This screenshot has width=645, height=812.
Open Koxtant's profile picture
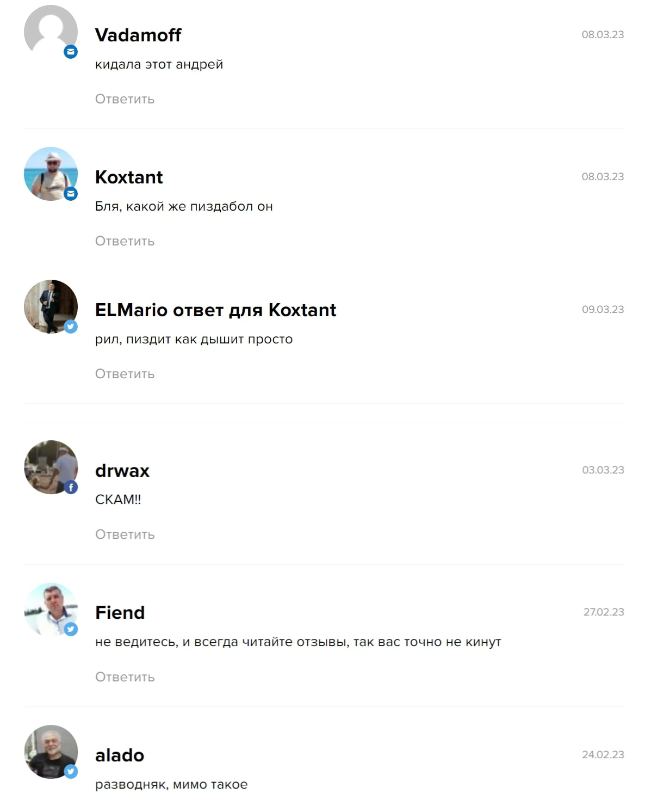pos(51,174)
